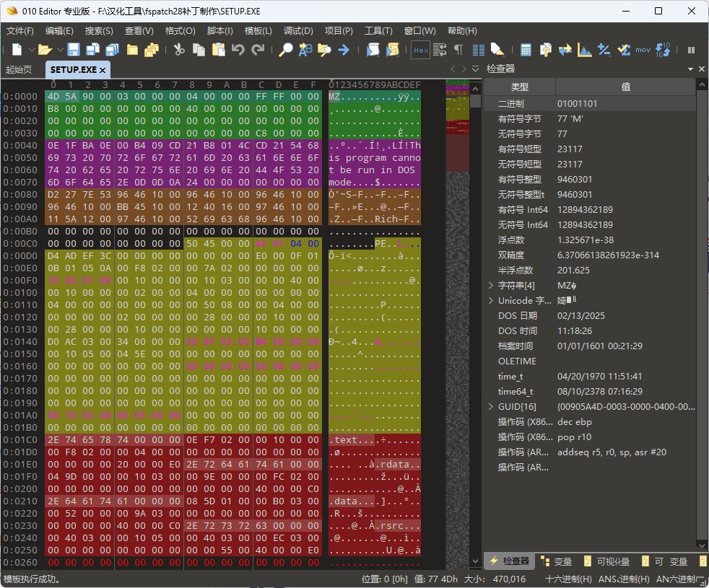
Task: Click the Find in Files icon
Action: click(324, 49)
